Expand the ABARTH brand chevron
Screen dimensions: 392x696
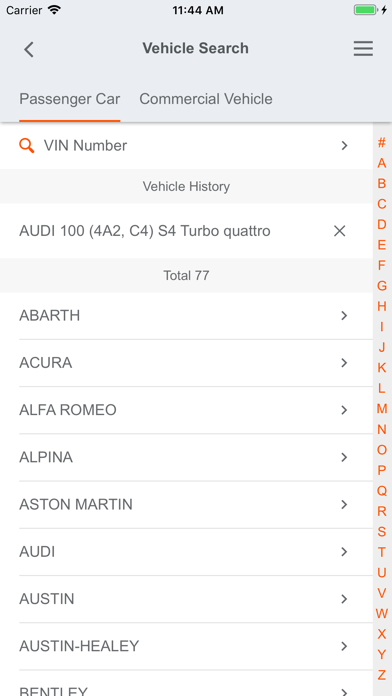pos(344,316)
